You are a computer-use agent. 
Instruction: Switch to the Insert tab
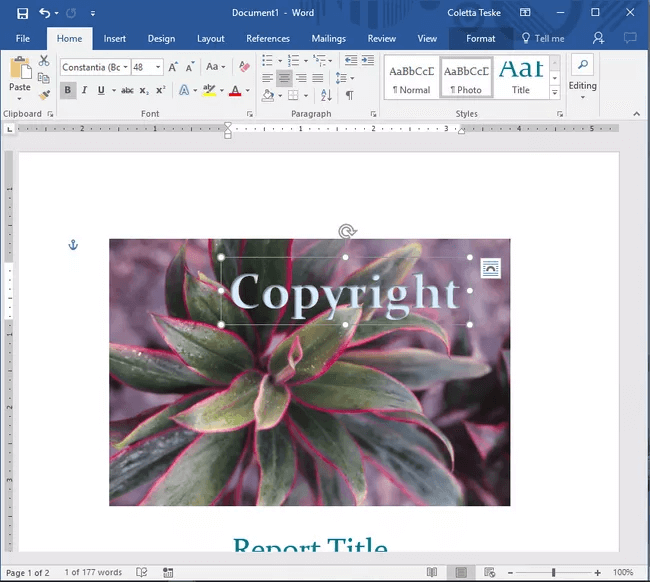[114, 39]
